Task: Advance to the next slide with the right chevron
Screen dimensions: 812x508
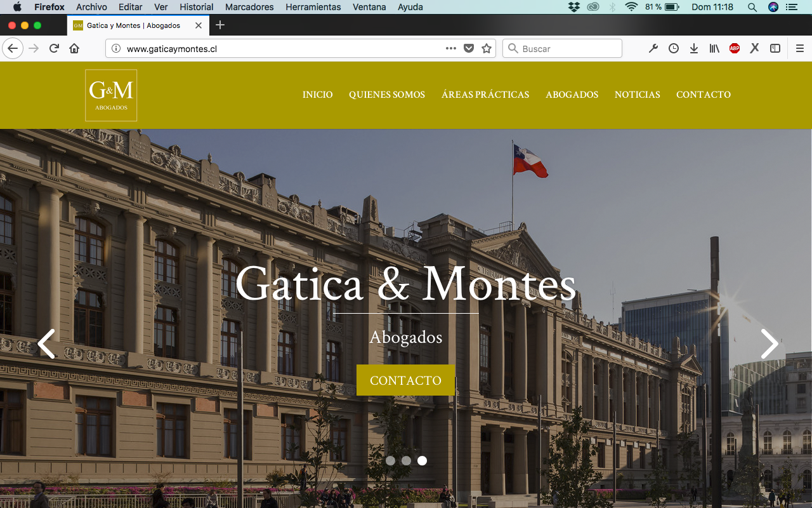Action: tap(769, 344)
